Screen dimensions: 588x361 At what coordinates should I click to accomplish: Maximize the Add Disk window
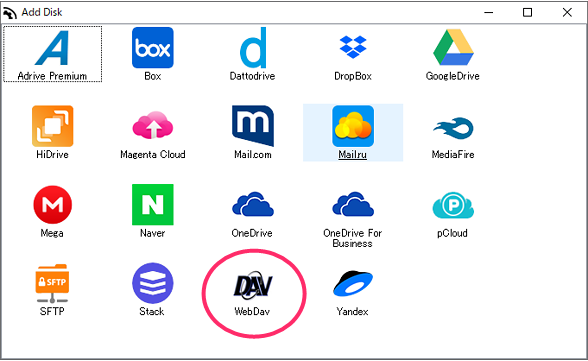point(527,12)
